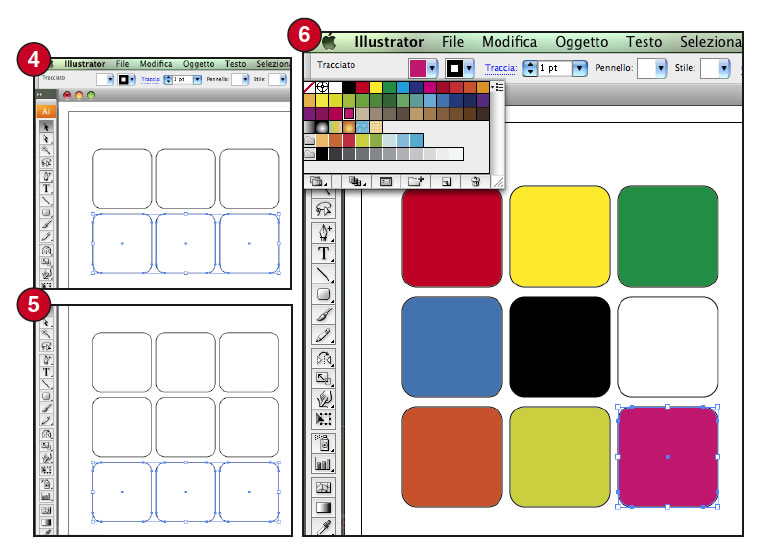The image size is (761, 558).
Task: Select the Line Segment tool in the colored-squares window
Action: click(x=323, y=274)
